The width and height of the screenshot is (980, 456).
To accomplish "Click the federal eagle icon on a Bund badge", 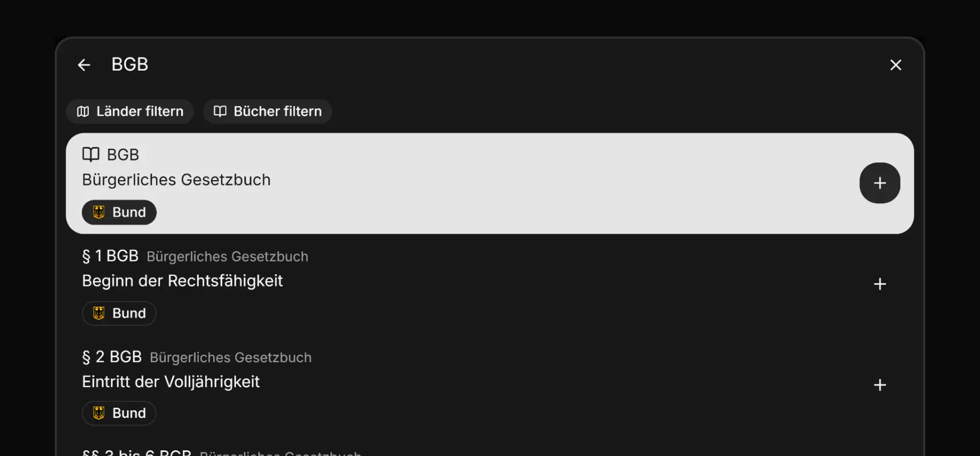I will 100,212.
